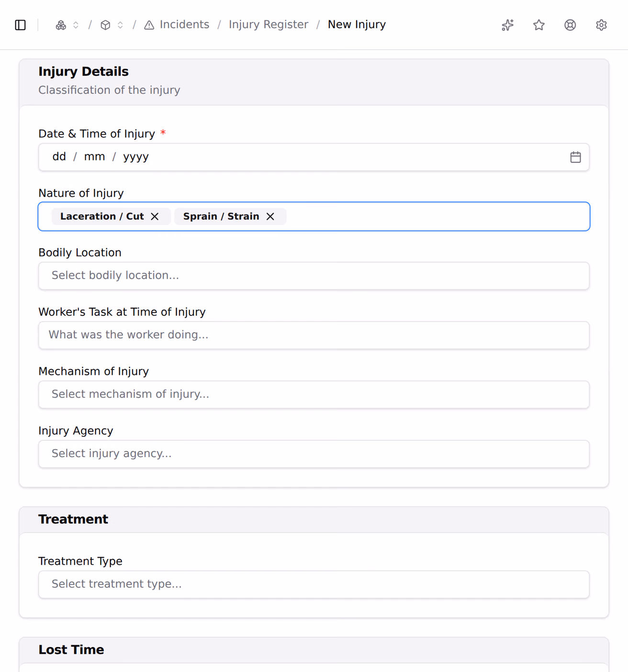Open the Treatment Type dropdown
Viewport: 628px width, 672px height.
click(x=314, y=584)
